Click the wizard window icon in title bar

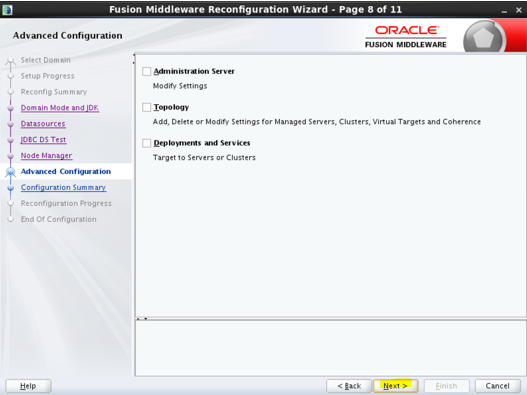point(7,9)
